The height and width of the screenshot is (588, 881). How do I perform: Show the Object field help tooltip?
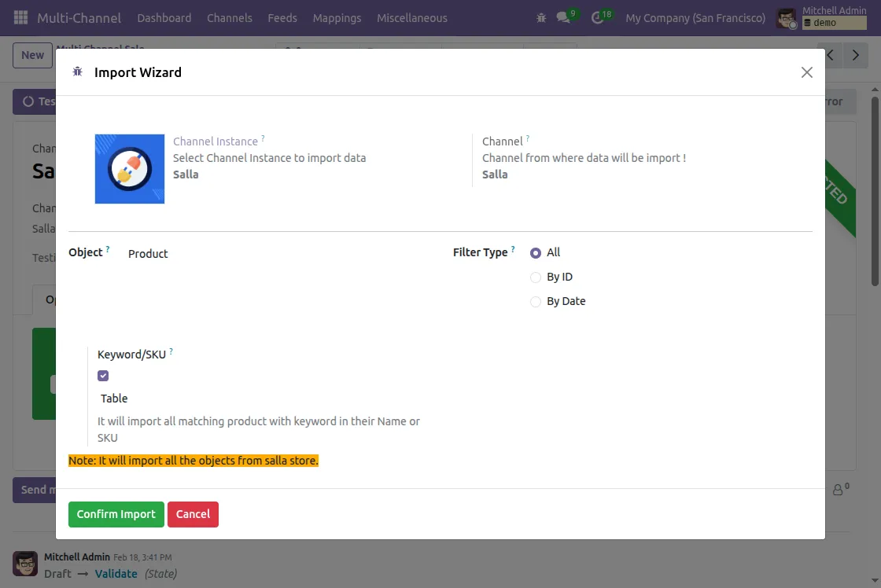point(108,248)
